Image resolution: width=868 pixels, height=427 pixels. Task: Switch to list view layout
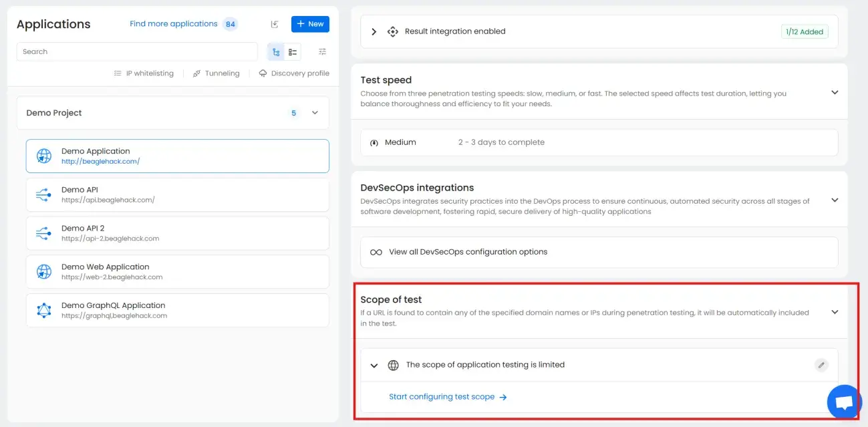point(293,52)
